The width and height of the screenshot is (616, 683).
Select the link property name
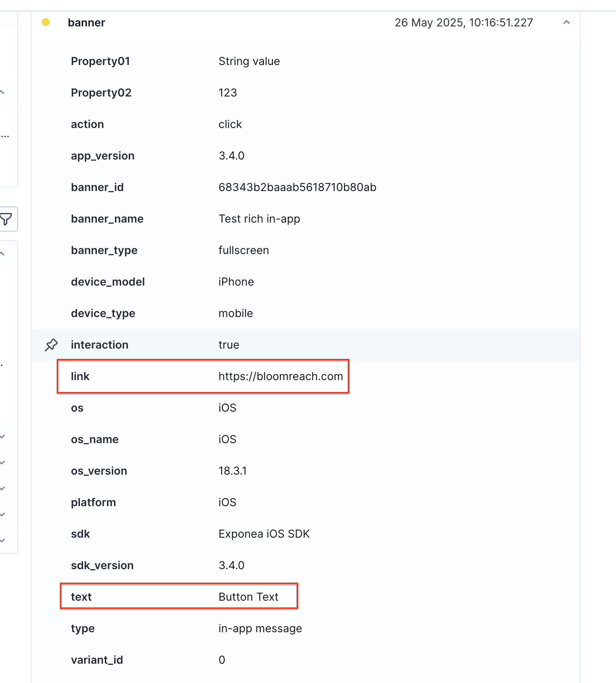80,376
